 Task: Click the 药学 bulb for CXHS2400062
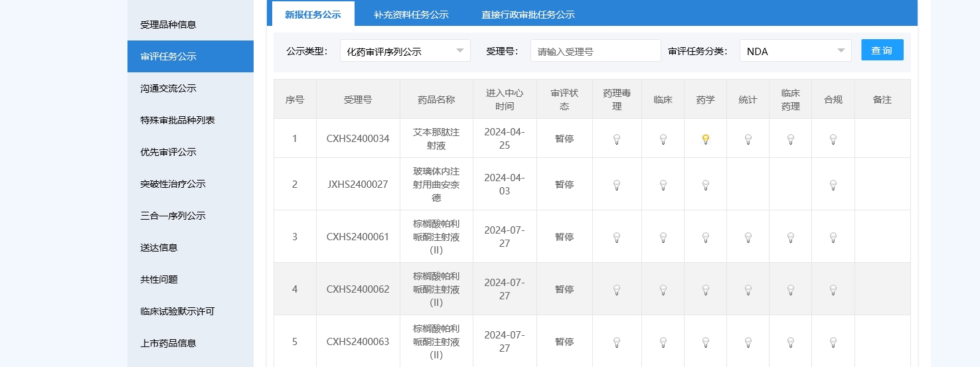coord(706,290)
